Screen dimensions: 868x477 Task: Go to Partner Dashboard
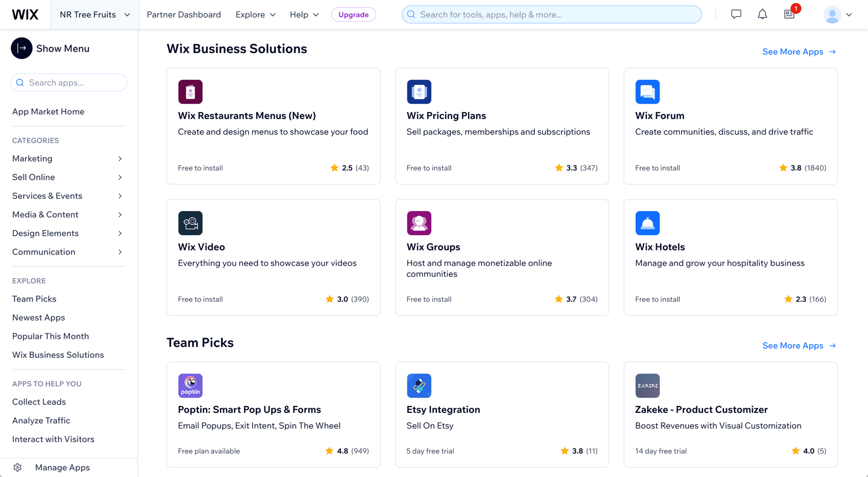[x=183, y=14]
